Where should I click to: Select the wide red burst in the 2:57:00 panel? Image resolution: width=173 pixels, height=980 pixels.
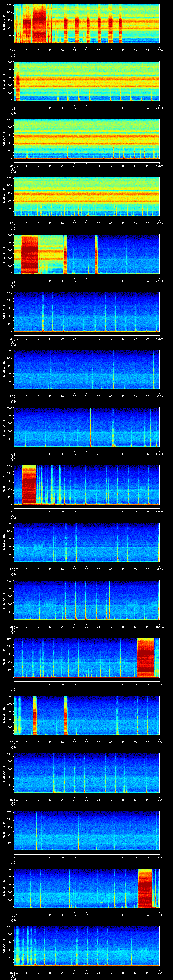point(29,485)
